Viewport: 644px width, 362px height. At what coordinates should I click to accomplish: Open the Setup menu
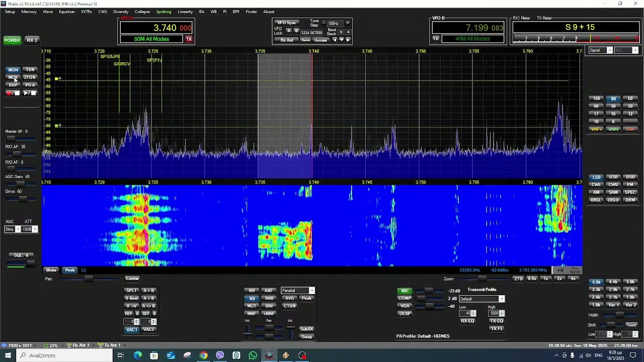pos(10,12)
